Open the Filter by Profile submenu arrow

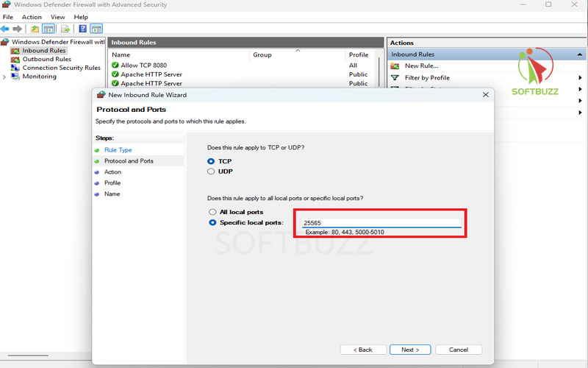[580, 78]
